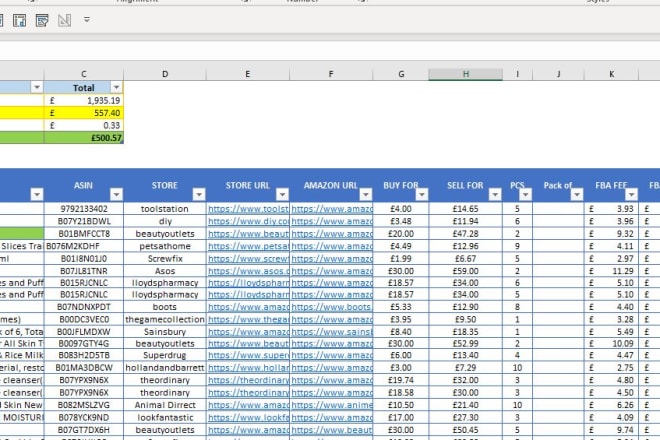The image size is (660, 440).
Task: Open the Screwfix store URL link
Action: 248,259
